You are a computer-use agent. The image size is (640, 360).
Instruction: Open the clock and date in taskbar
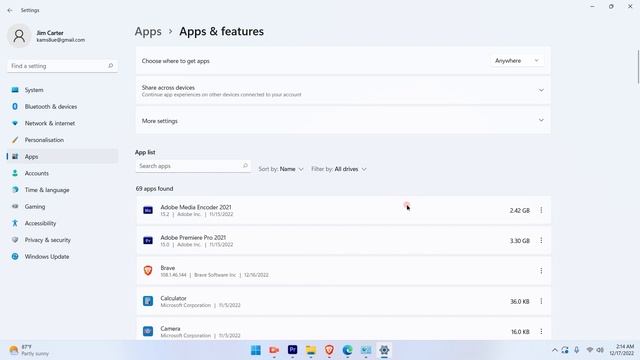coord(622,350)
